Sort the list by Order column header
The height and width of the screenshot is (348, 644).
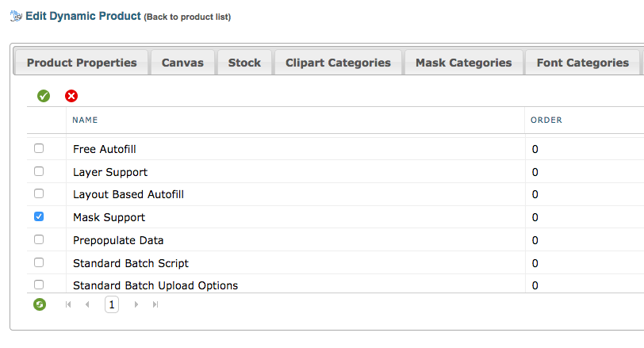click(x=546, y=120)
